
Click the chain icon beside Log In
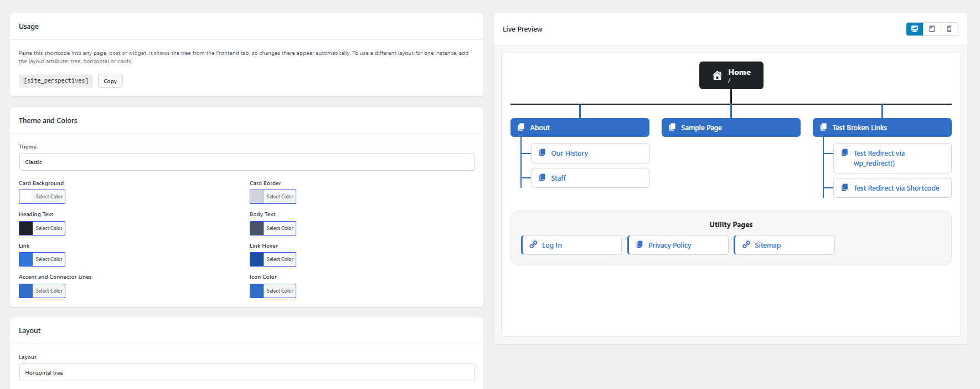pyautogui.click(x=533, y=244)
